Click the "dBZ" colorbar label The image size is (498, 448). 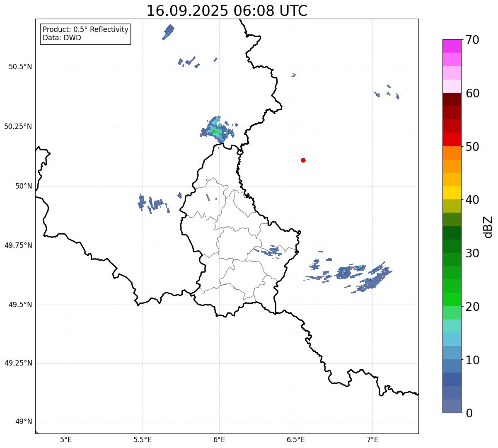coord(488,227)
